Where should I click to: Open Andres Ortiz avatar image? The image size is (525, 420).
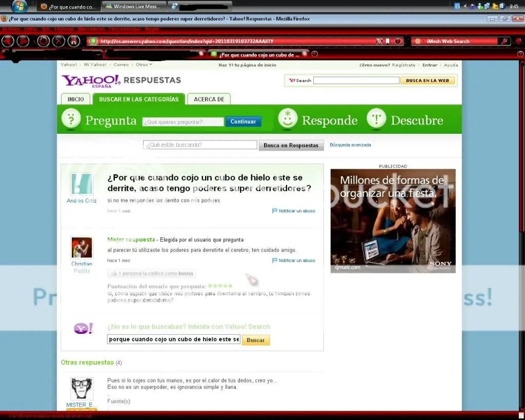pyautogui.click(x=82, y=184)
